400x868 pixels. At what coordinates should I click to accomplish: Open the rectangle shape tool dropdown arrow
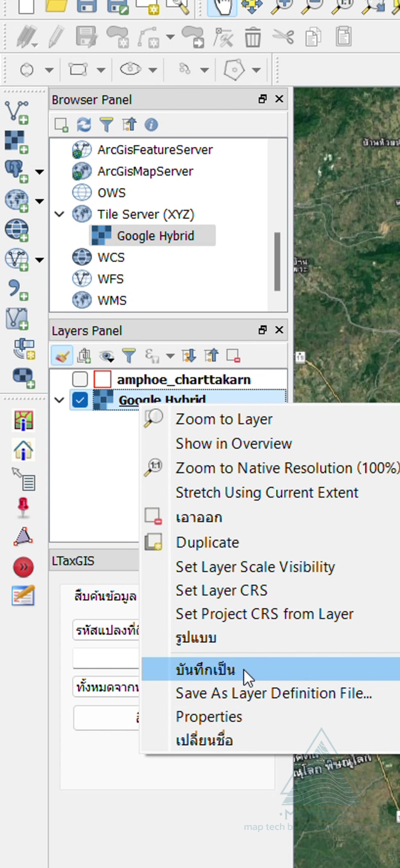click(x=101, y=70)
